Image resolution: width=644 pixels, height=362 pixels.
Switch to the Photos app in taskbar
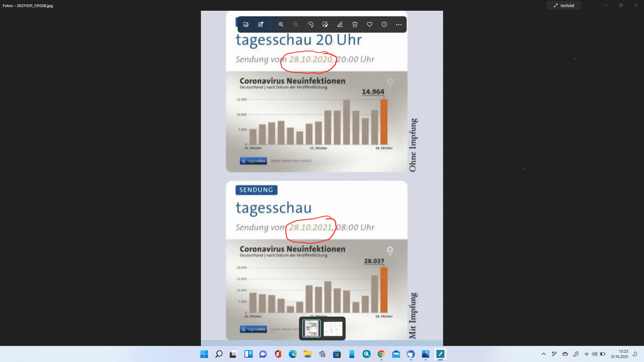[x=426, y=354]
